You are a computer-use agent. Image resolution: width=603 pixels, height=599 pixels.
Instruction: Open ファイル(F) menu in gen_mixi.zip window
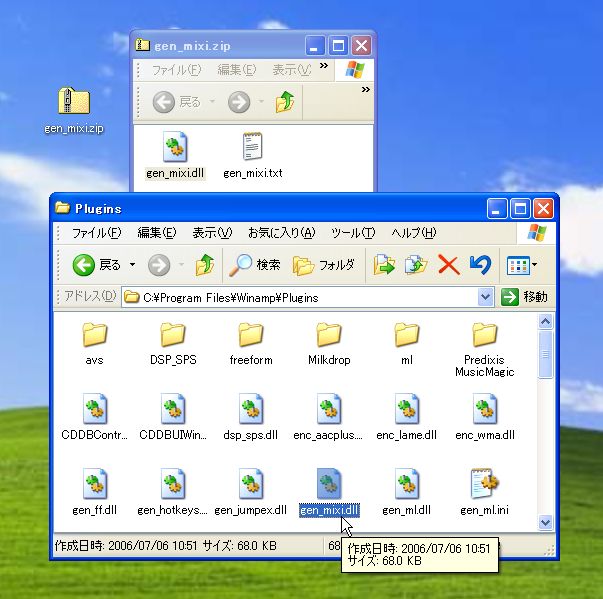176,70
